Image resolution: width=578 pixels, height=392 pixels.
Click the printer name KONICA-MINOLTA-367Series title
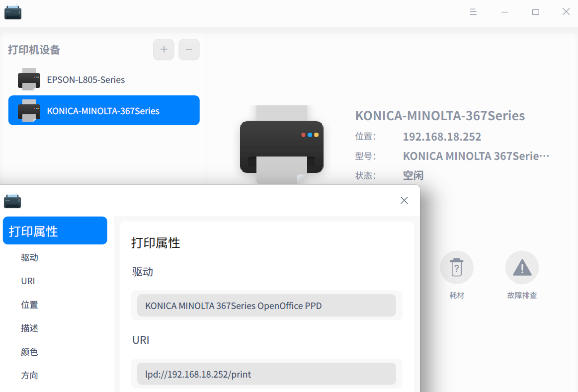(x=440, y=116)
